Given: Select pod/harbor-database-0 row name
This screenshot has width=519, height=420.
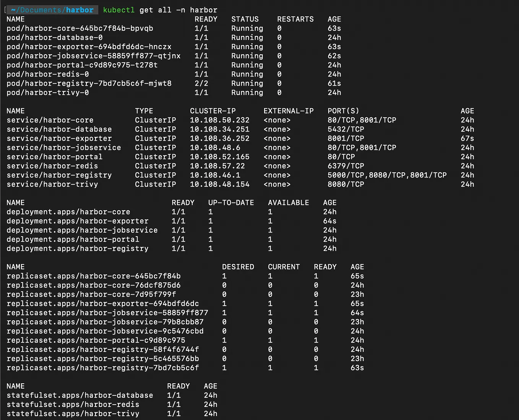Looking at the screenshot, I should (55, 37).
